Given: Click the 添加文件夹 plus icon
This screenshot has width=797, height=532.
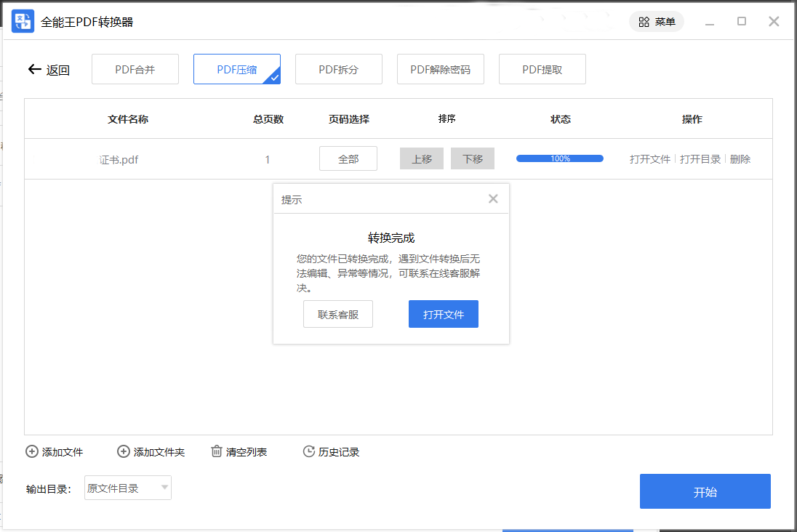Looking at the screenshot, I should (124, 452).
